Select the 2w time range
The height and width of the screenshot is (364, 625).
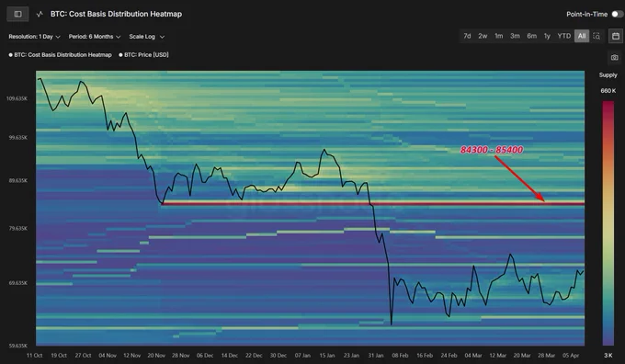483,36
